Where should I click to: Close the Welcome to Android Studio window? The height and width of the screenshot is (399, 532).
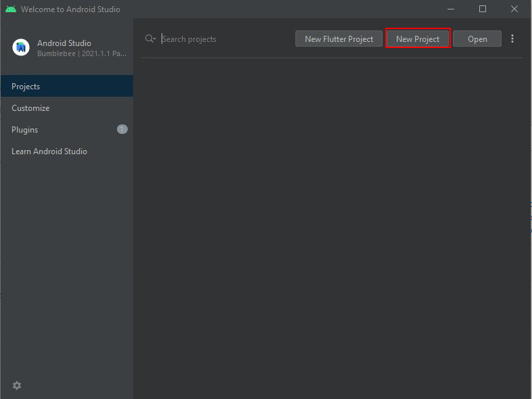(x=514, y=9)
